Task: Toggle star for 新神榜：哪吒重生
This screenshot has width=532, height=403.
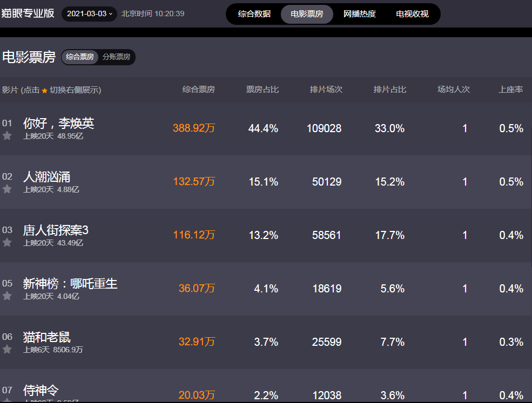Action: click(x=7, y=296)
